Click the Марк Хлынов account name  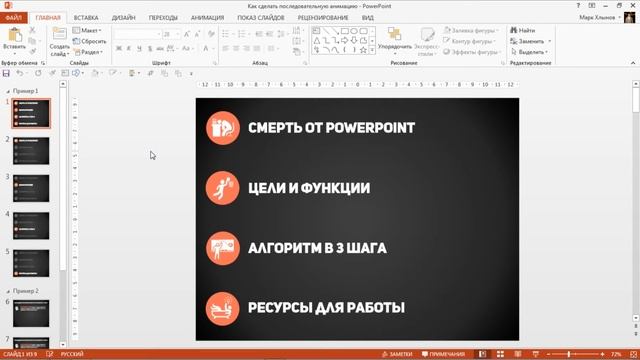(597, 18)
